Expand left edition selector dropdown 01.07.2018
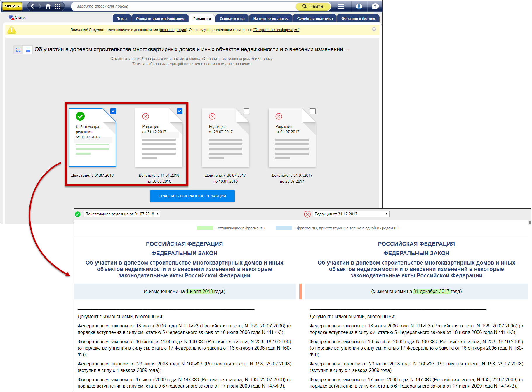This screenshot has width=532, height=392. click(x=122, y=214)
